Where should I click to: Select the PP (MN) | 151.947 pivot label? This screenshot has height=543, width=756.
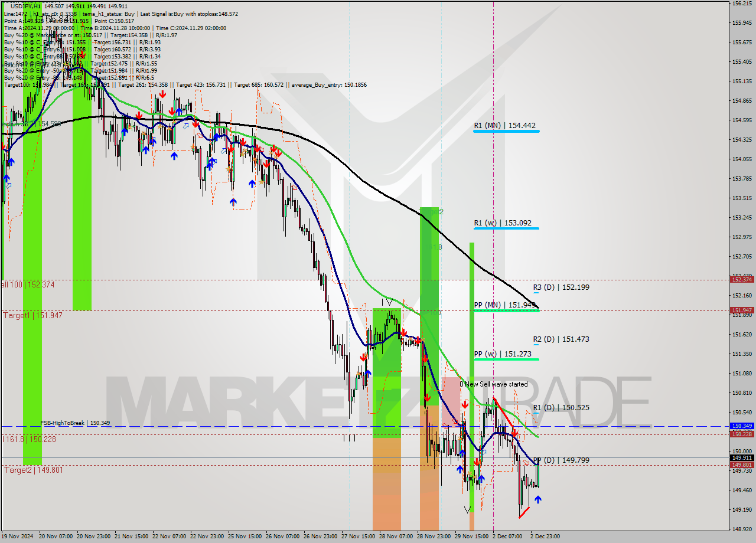tap(504, 305)
